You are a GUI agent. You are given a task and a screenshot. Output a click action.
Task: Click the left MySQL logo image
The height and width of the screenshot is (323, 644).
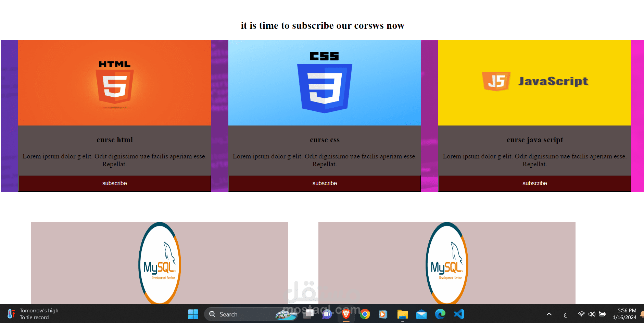pos(160,263)
